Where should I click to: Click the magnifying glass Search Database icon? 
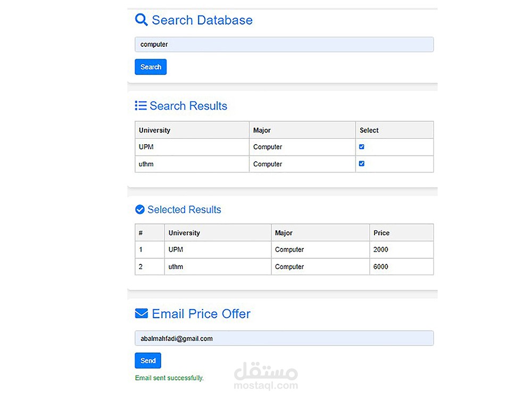coord(141,20)
